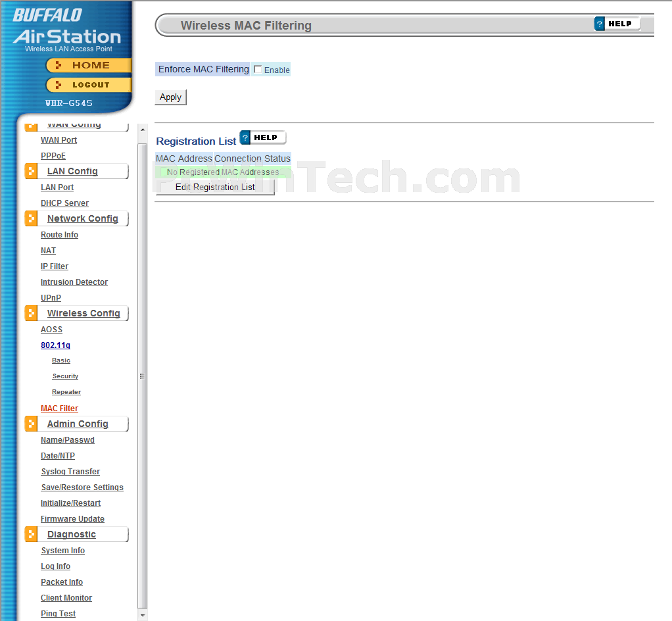Open the Admin Config section
The height and width of the screenshot is (621, 672).
pyautogui.click(x=78, y=424)
